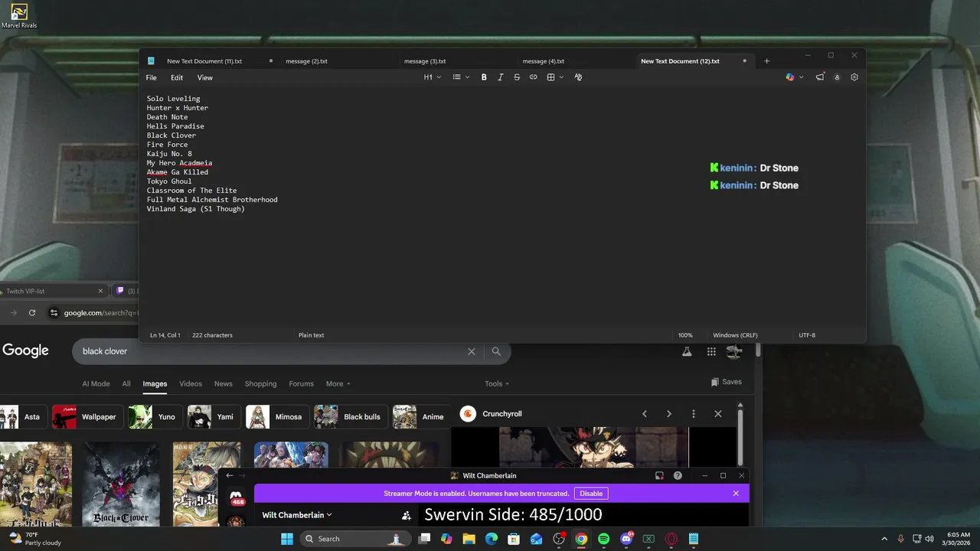
Task: Filter images by Yuno chip
Action: coord(155,417)
